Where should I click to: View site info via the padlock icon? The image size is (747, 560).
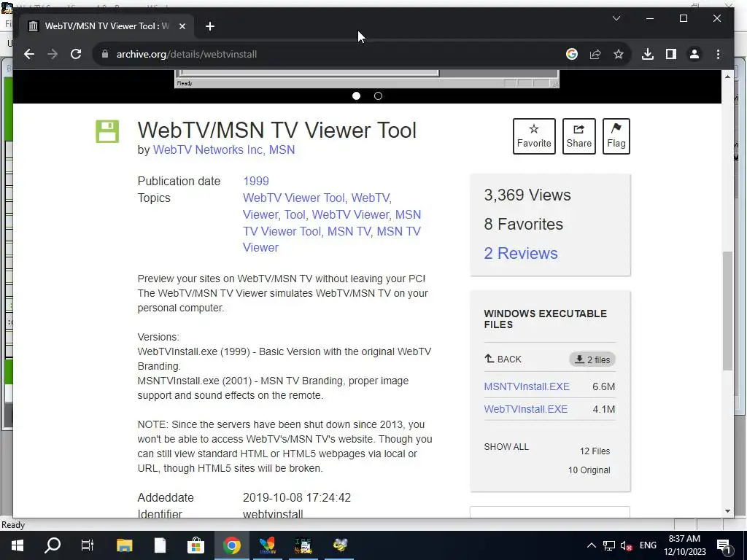pyautogui.click(x=105, y=54)
